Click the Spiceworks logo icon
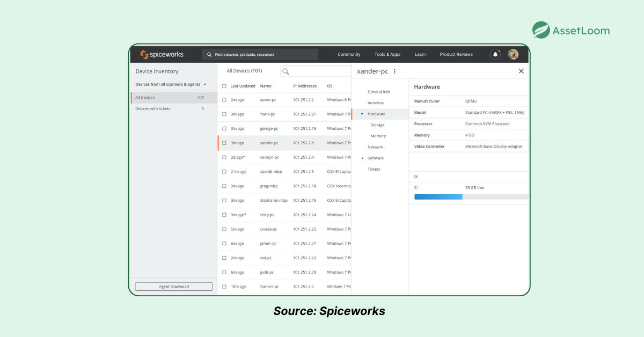Image resolution: width=644 pixels, height=337 pixels. pos(144,54)
